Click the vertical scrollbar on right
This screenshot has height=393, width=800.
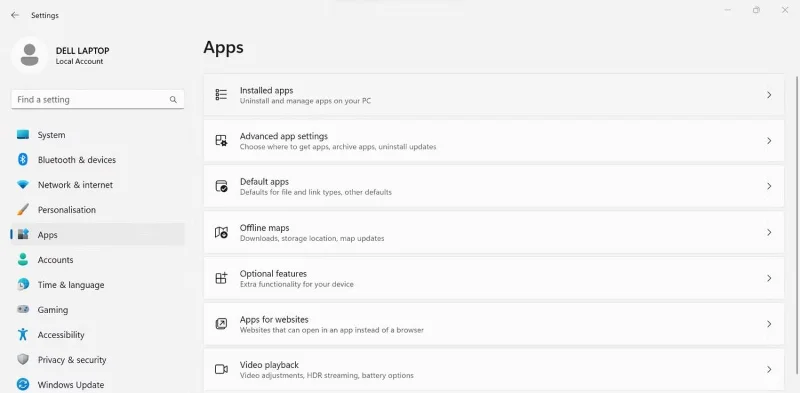[x=796, y=225]
